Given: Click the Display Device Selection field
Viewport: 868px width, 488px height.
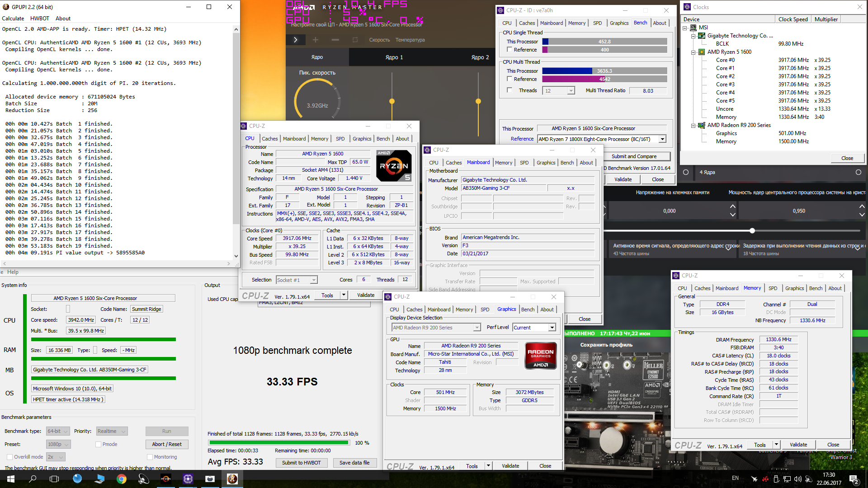Looking at the screenshot, I should 435,328.
